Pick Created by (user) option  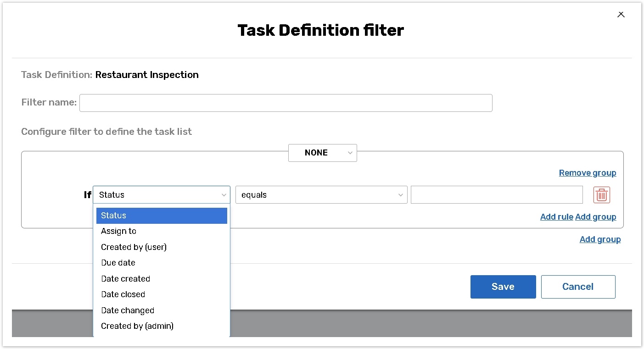pyautogui.click(x=134, y=247)
